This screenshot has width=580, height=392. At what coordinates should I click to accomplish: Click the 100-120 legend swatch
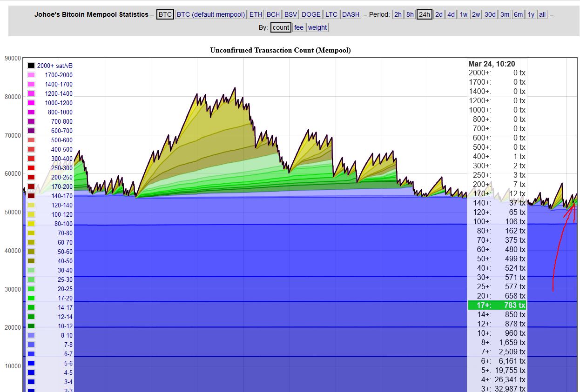pos(31,214)
